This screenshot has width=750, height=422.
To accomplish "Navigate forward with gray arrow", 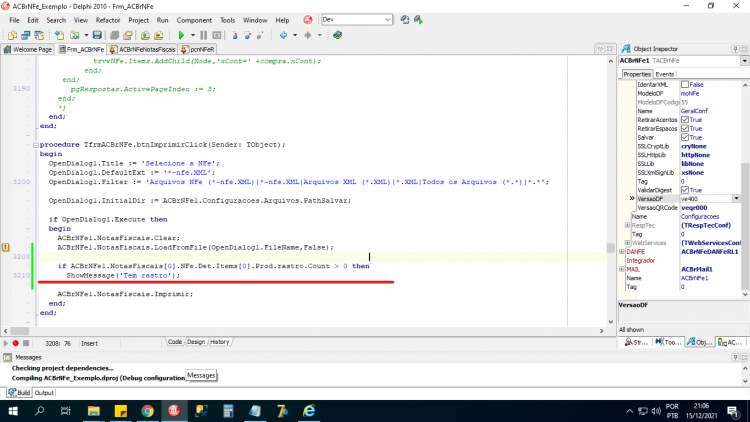I will point(308,35).
